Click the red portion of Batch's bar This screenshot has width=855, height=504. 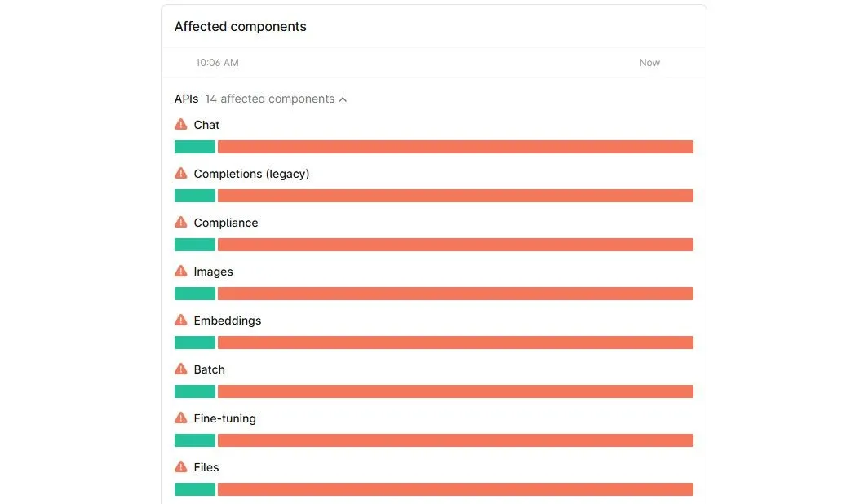point(454,391)
